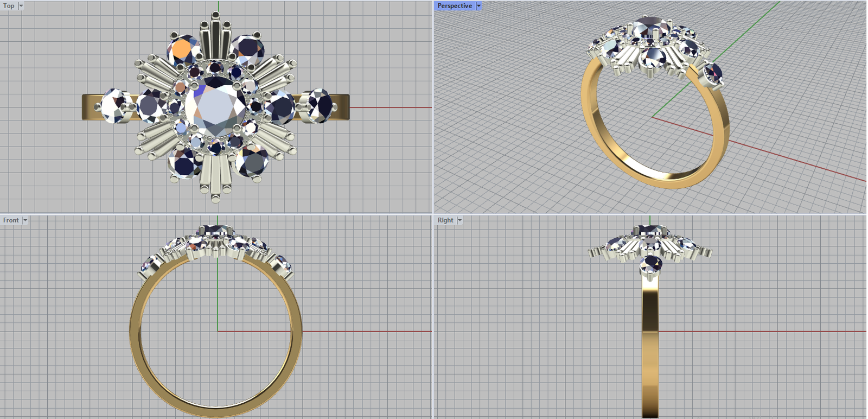Select the center stone in Perspective view
This screenshot has height=419, width=868.
coord(652,26)
